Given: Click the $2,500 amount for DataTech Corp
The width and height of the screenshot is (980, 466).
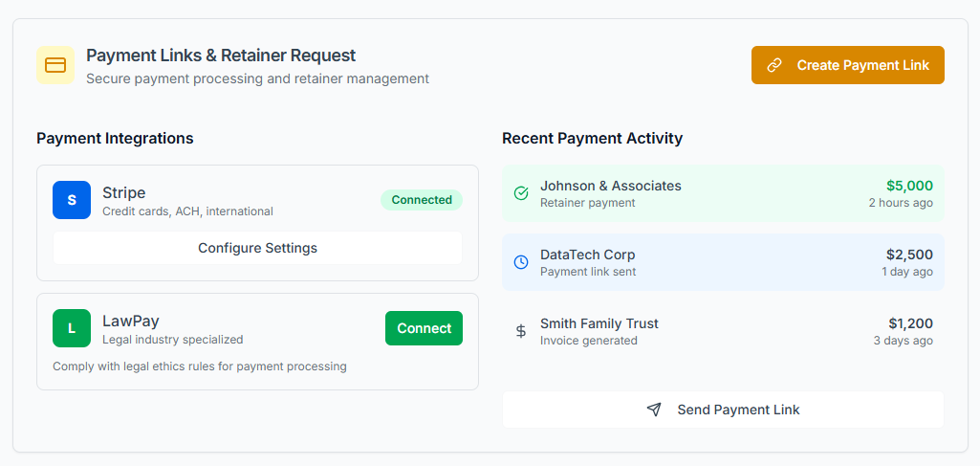Looking at the screenshot, I should coord(909,255).
